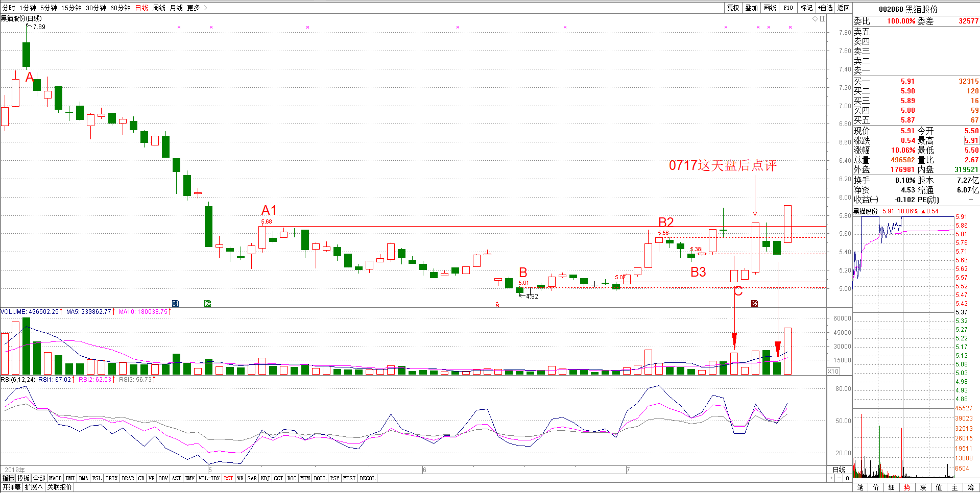Switch indicator to BRAR
Screen dimensions: 980x493
[128, 478]
